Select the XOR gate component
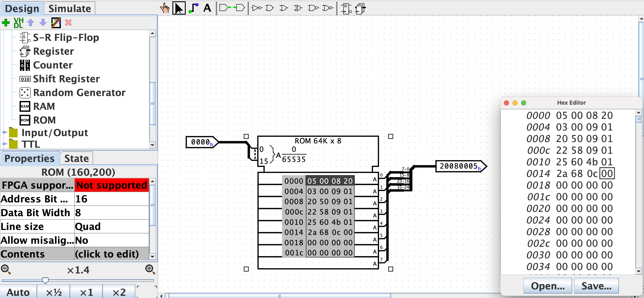This screenshot has height=298, width=644. (297, 8)
